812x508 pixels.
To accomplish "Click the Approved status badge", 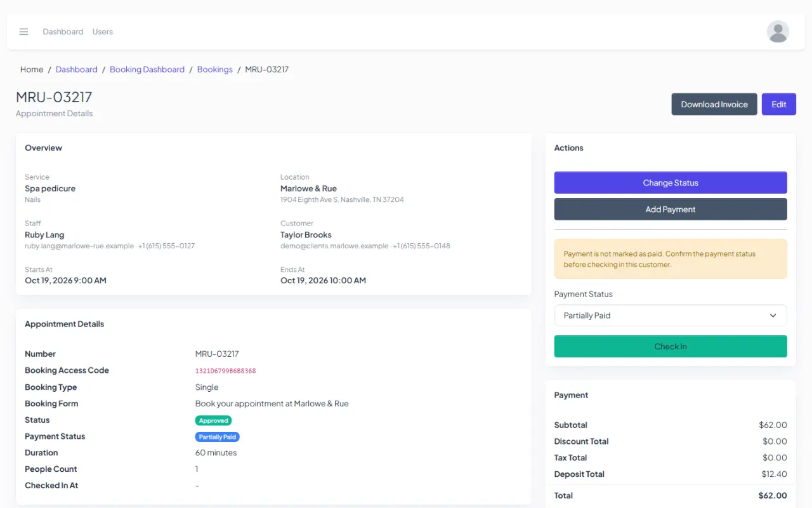I will tap(213, 420).
